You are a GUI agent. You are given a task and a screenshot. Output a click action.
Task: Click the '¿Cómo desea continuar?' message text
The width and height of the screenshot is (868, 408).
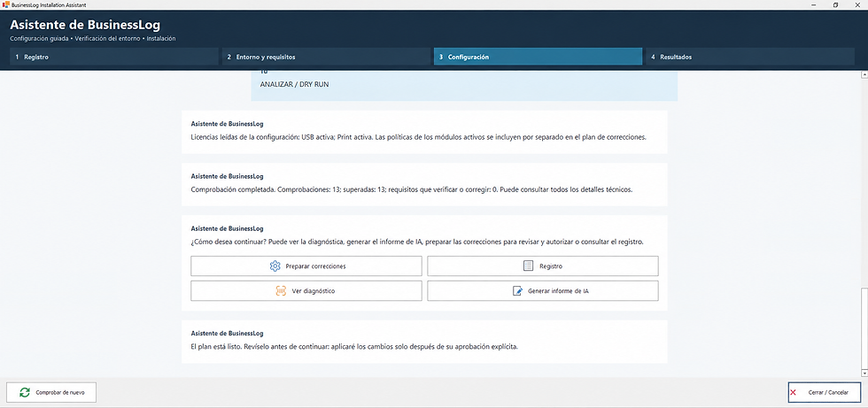pyautogui.click(x=417, y=242)
